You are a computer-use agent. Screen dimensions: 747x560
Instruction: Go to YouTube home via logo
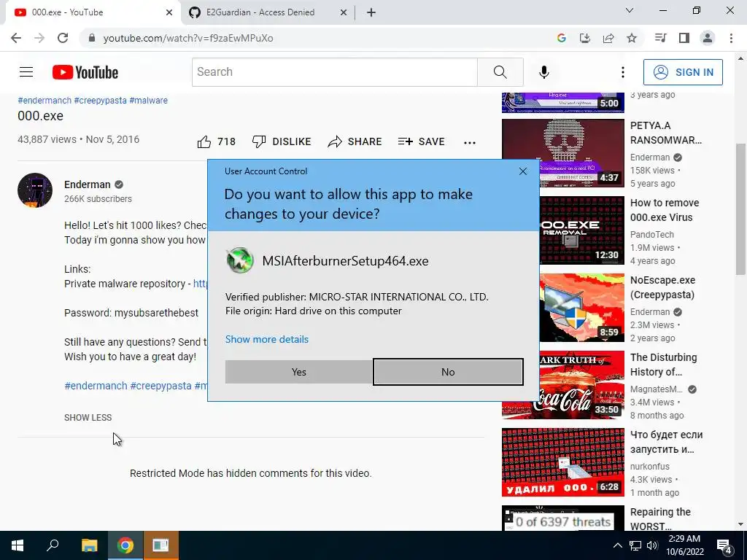pos(85,72)
